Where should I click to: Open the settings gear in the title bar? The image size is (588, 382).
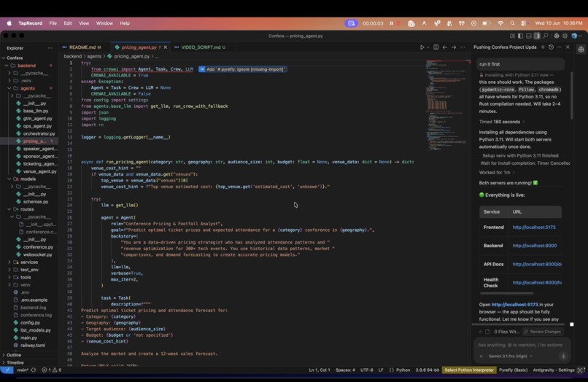click(565, 36)
